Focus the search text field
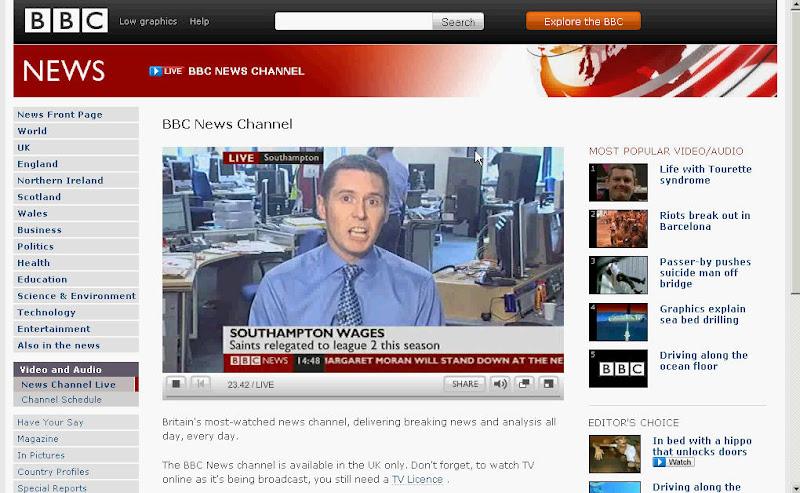800x493 pixels. pyautogui.click(x=354, y=21)
